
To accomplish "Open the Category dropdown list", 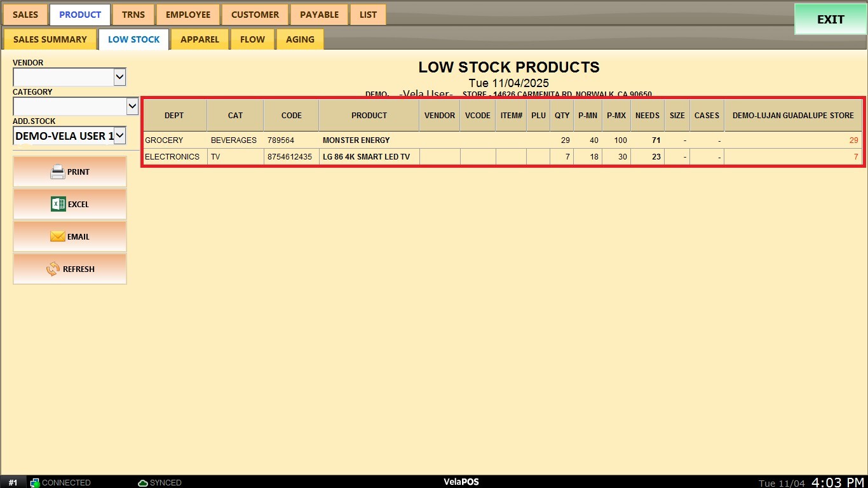I will (x=132, y=106).
